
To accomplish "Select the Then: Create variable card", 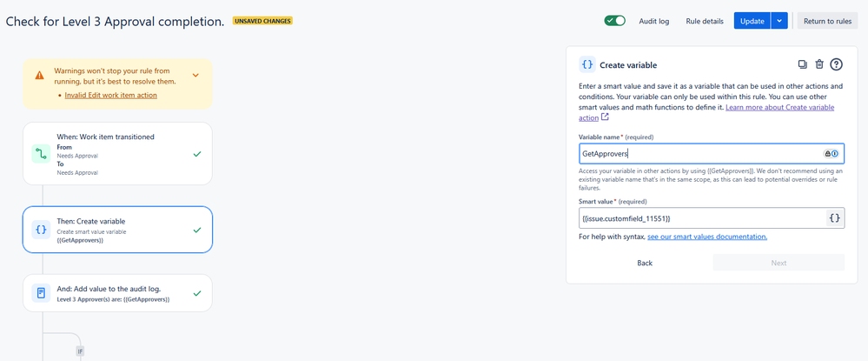I will tap(117, 230).
